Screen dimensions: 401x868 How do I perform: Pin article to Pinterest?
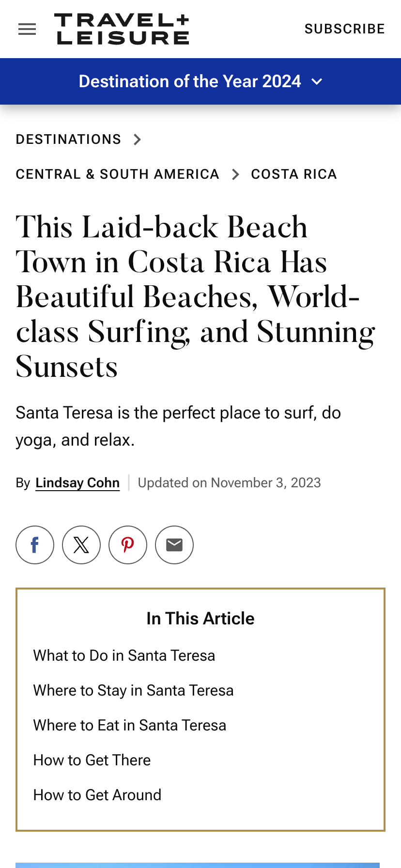[x=128, y=545]
